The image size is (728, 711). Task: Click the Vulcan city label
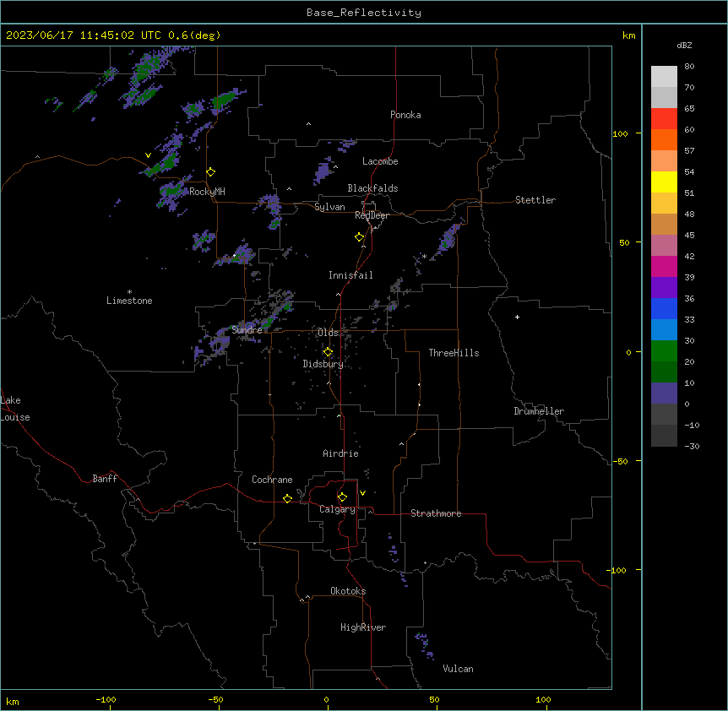459,669
